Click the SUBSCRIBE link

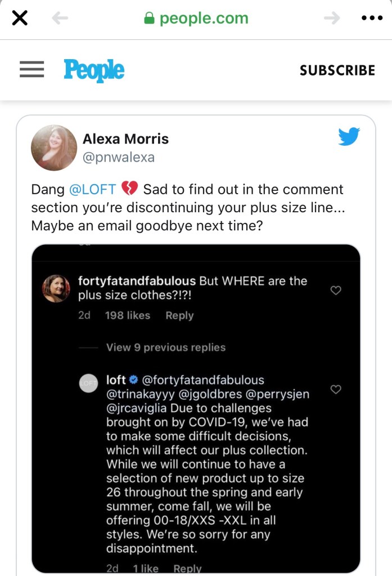tap(337, 70)
